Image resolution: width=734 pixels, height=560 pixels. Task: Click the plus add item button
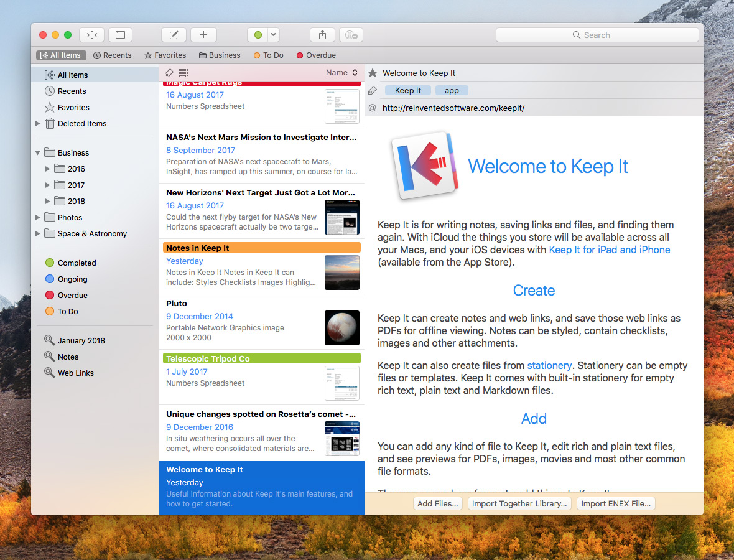203,35
